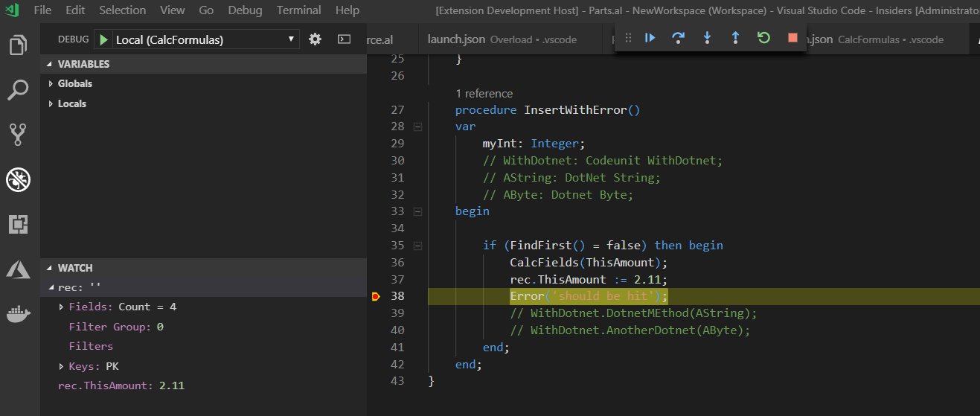This screenshot has width=980, height=416.
Task: Open the File menu
Action: click(x=42, y=10)
